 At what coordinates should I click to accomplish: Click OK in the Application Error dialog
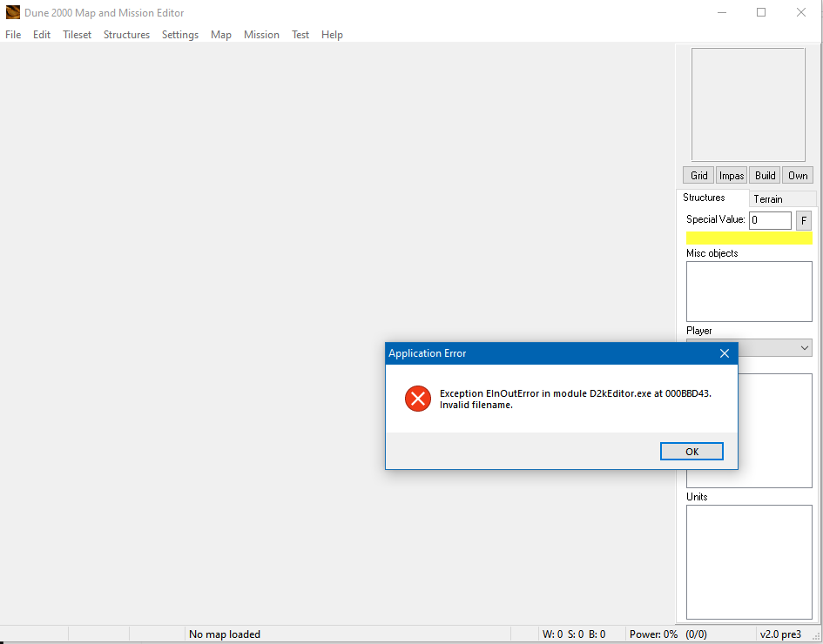691,452
